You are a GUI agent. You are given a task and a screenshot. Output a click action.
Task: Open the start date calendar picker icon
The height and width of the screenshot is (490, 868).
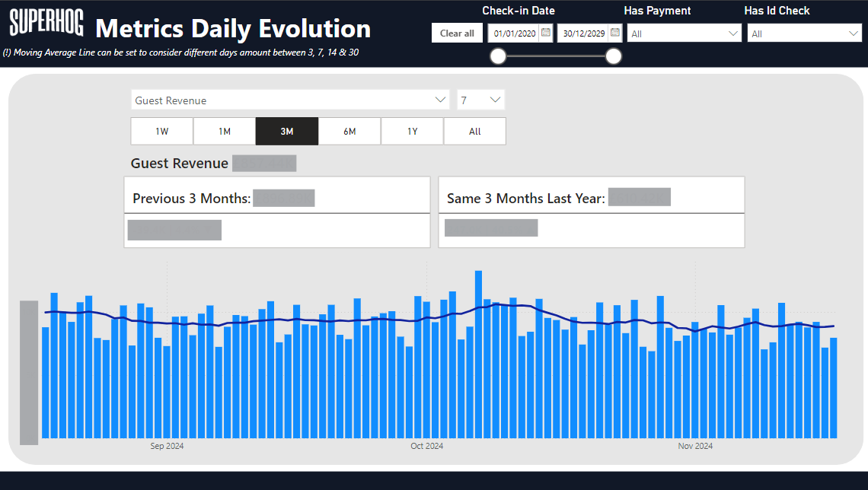coord(545,33)
